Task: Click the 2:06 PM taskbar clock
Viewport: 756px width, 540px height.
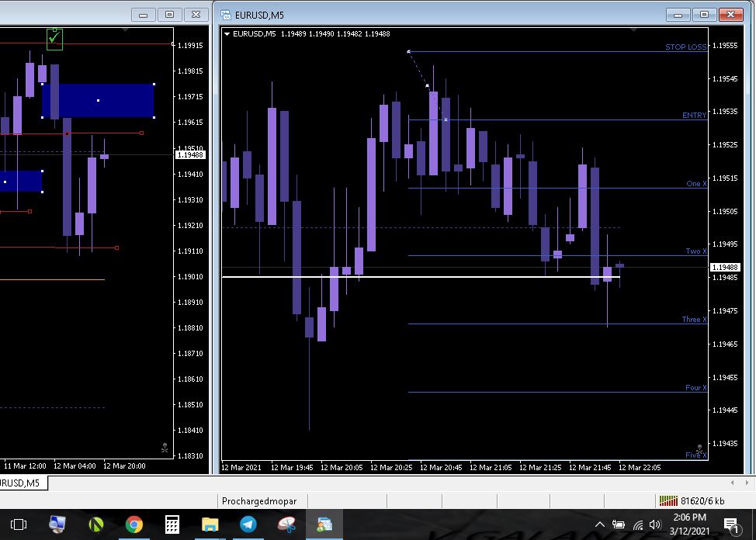Action: [690, 517]
